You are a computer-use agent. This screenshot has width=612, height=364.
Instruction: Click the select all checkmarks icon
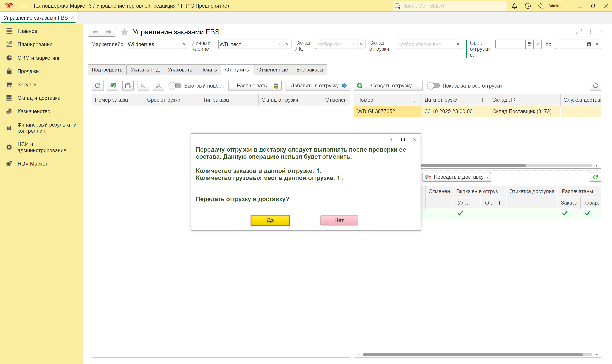pos(113,86)
